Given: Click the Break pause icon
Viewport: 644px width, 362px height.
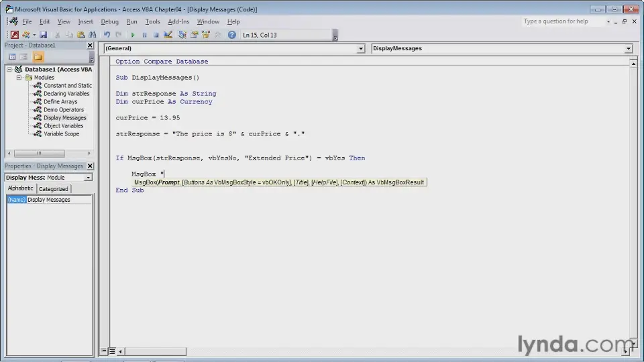Looking at the screenshot, I should pos(144,35).
